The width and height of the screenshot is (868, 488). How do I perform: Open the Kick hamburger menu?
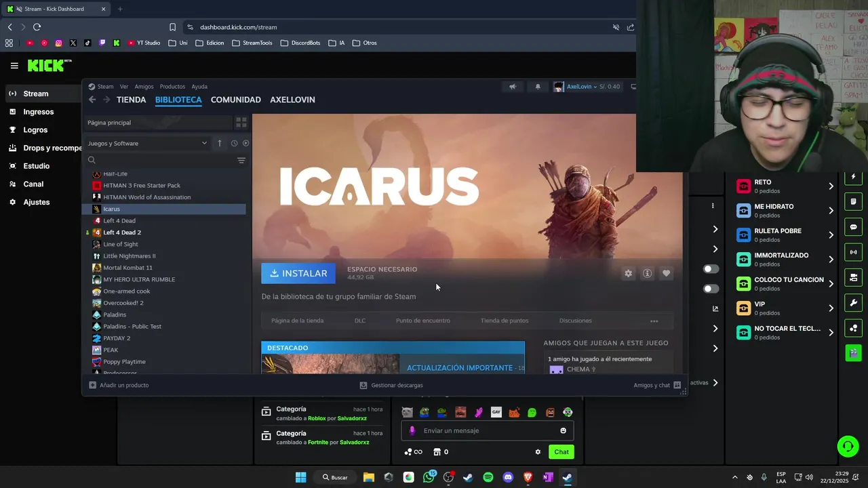point(14,66)
